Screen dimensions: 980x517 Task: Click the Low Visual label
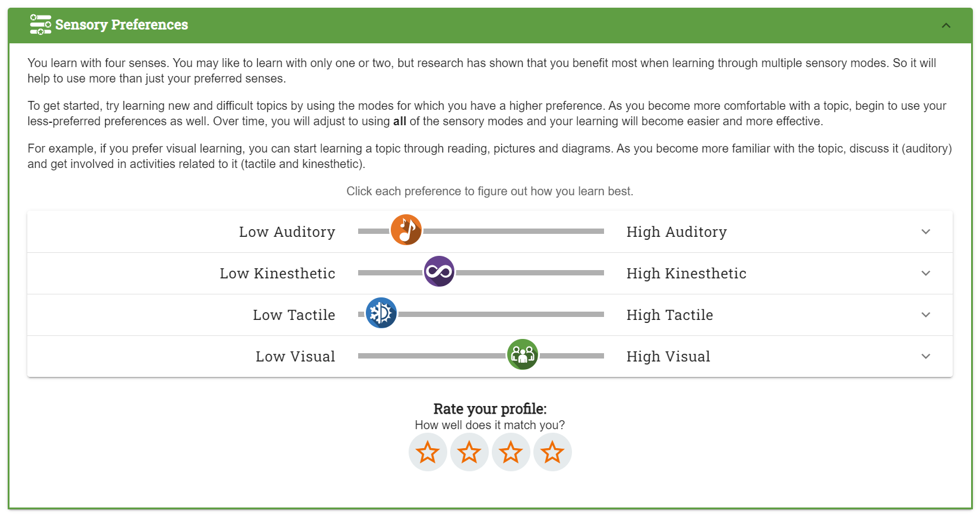pyautogui.click(x=296, y=356)
